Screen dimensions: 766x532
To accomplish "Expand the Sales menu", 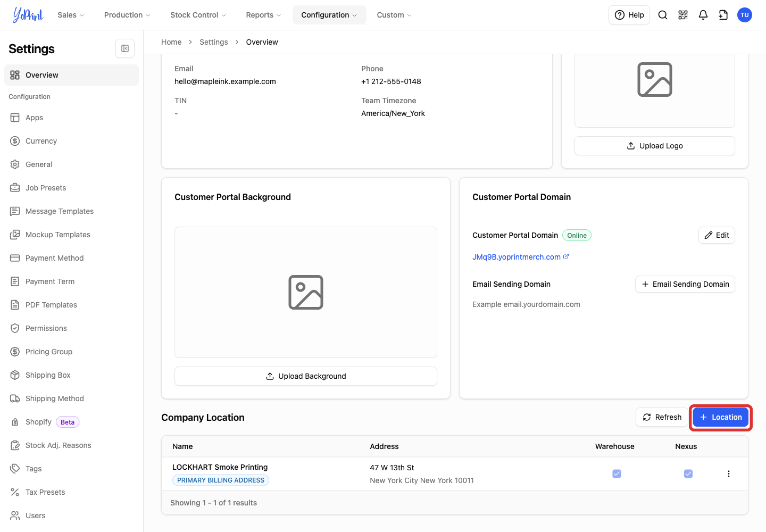I will click(x=71, y=15).
